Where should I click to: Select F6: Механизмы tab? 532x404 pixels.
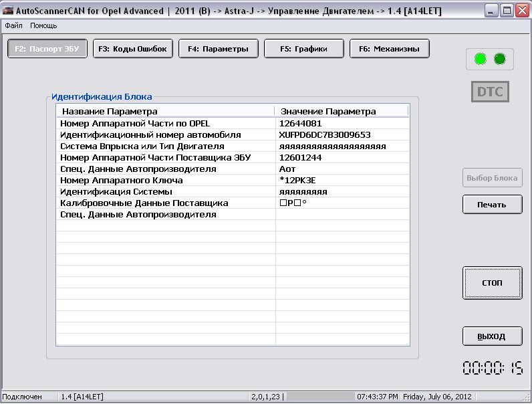coord(390,49)
